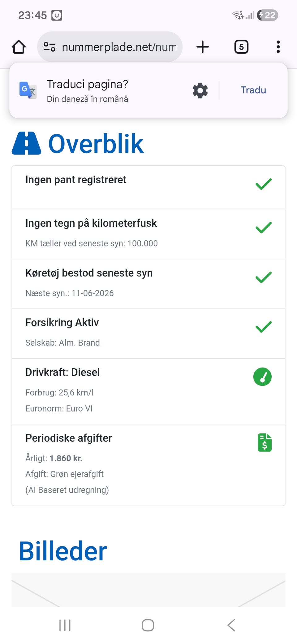Tap the Forsikring Aktiv checkmark
This screenshot has width=297, height=644.
(x=264, y=327)
